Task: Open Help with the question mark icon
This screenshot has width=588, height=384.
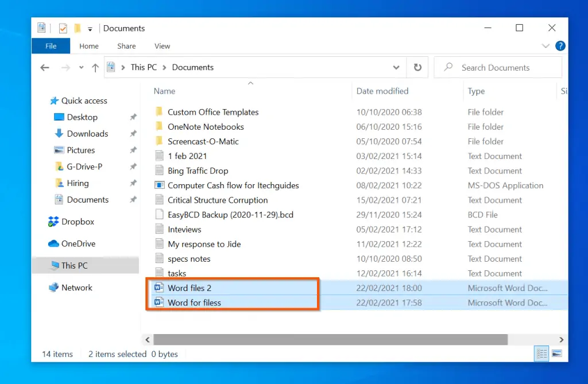Action: 560,46
